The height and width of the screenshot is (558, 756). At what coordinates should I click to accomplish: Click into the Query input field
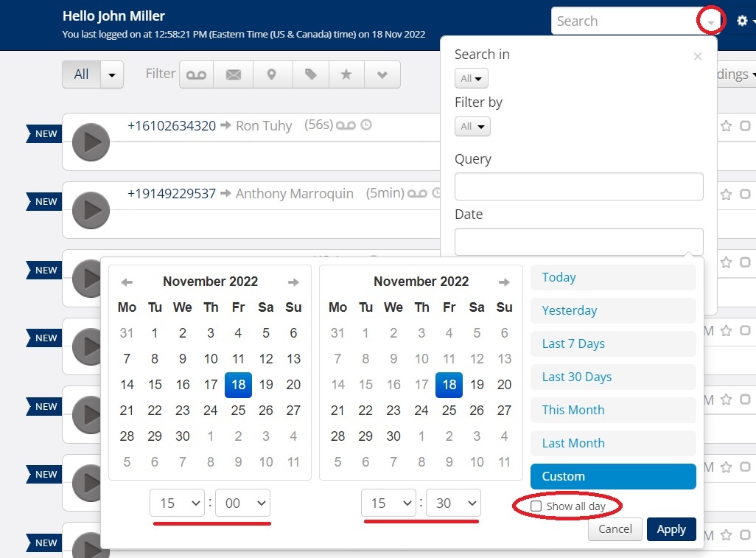tap(578, 186)
